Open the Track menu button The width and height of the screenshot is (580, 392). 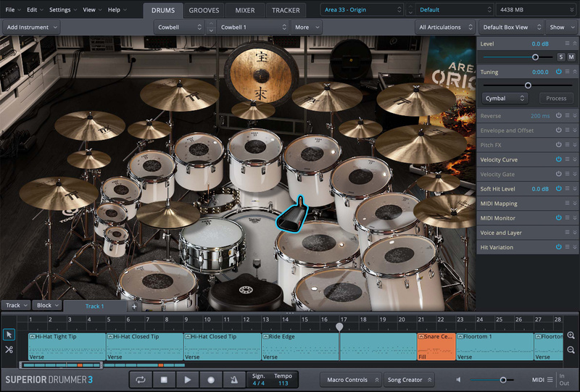point(15,306)
